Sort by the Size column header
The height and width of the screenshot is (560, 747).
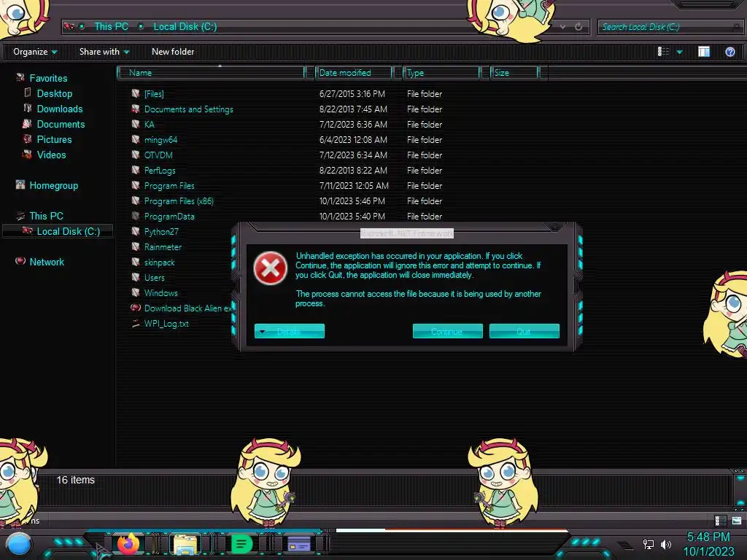[x=514, y=73]
